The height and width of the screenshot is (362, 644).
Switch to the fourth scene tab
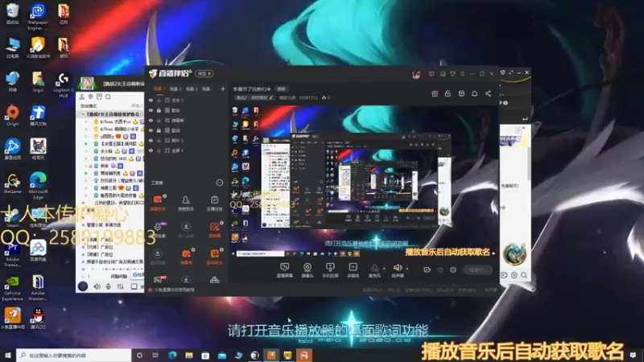click(207, 88)
